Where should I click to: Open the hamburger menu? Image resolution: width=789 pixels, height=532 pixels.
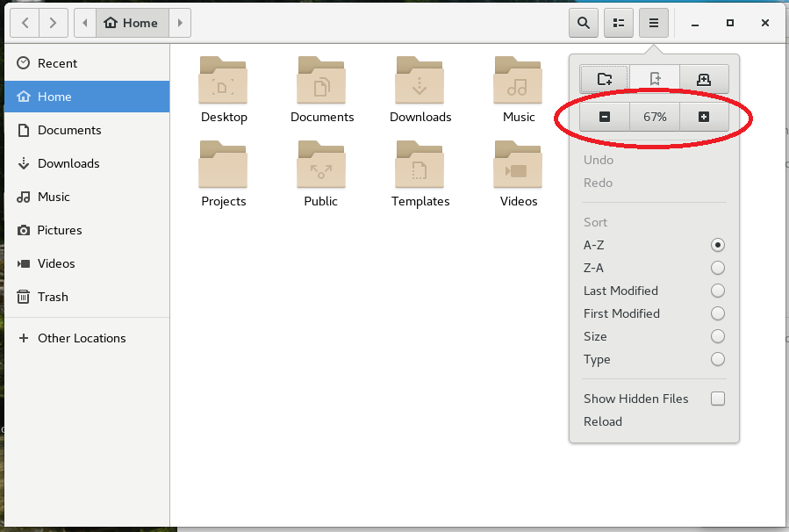tap(653, 23)
